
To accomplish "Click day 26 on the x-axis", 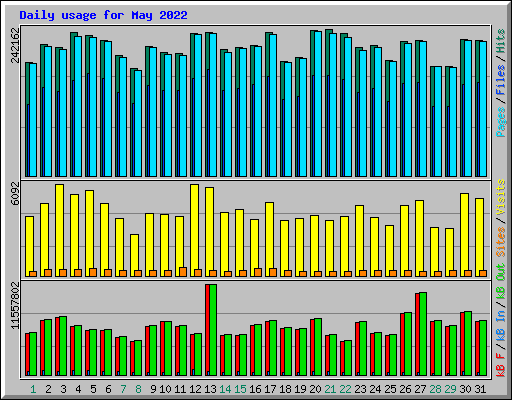I will click(x=405, y=389).
